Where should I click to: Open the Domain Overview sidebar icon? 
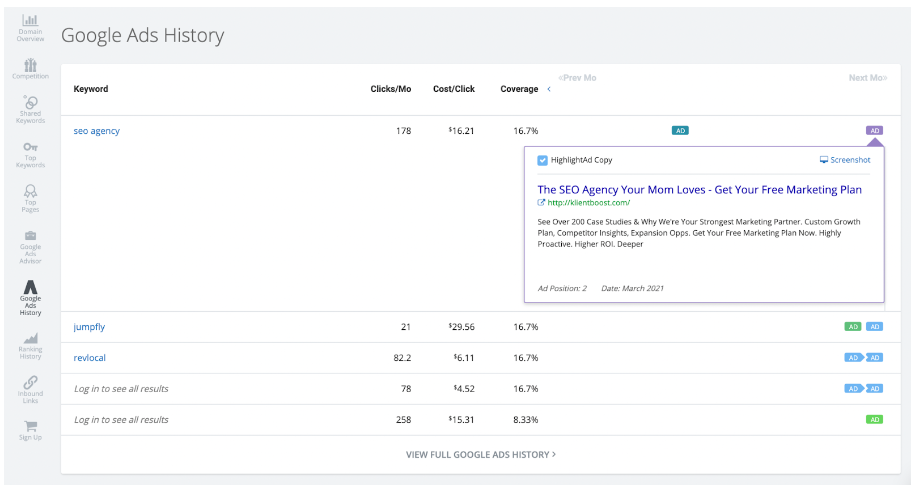coord(30,20)
